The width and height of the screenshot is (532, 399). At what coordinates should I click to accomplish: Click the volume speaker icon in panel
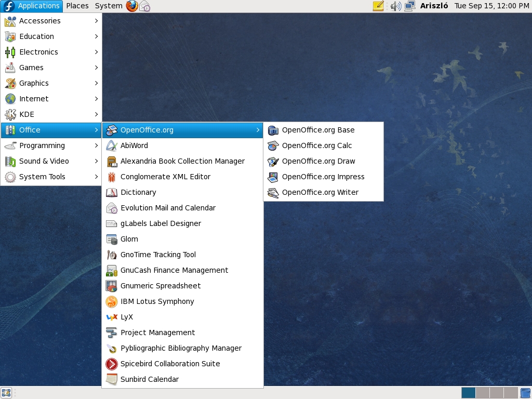click(x=395, y=6)
